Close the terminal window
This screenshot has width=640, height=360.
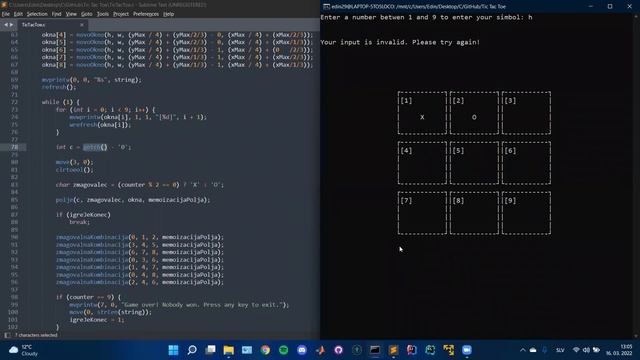629,7
